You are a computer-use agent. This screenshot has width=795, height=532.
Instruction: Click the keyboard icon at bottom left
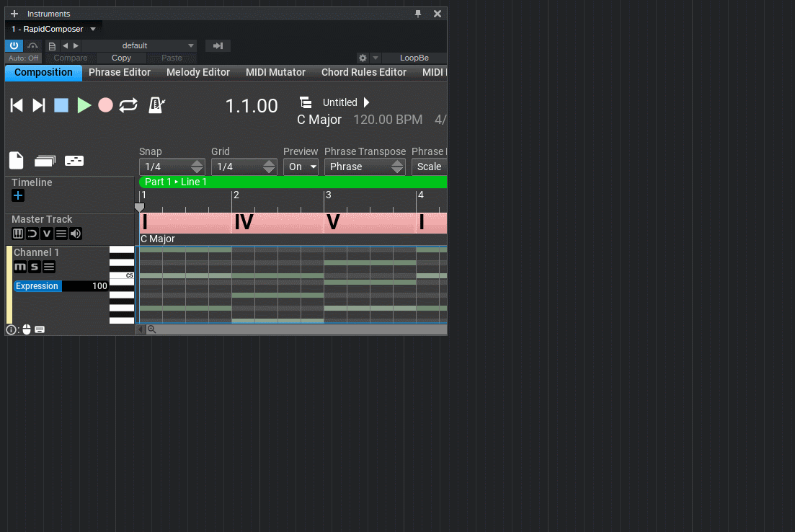[x=40, y=329]
